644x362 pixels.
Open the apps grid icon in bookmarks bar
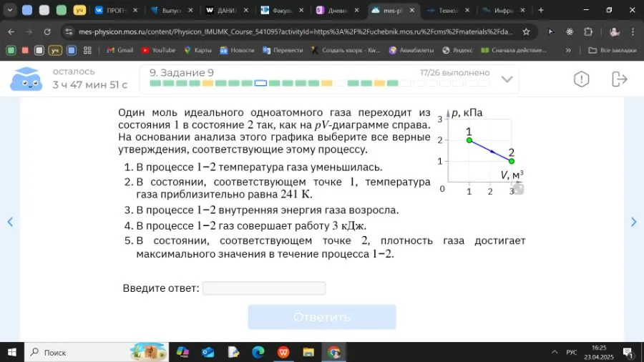click(x=87, y=50)
